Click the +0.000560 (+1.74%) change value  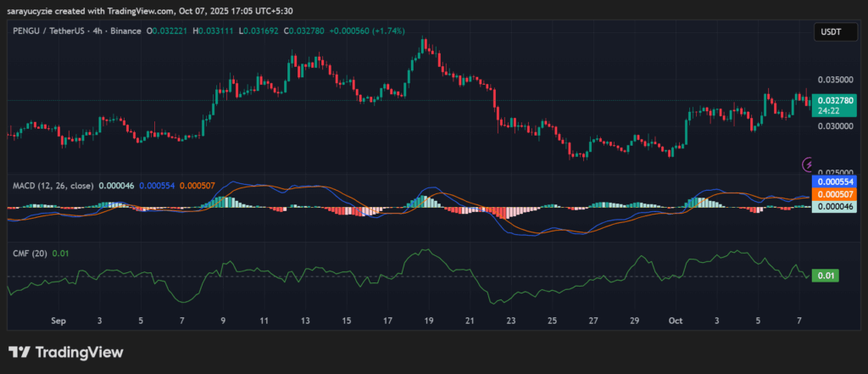point(370,31)
